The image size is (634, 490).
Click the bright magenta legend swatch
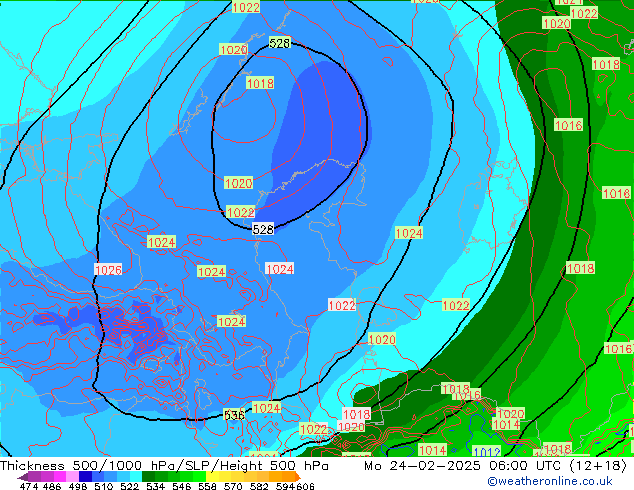60,477
